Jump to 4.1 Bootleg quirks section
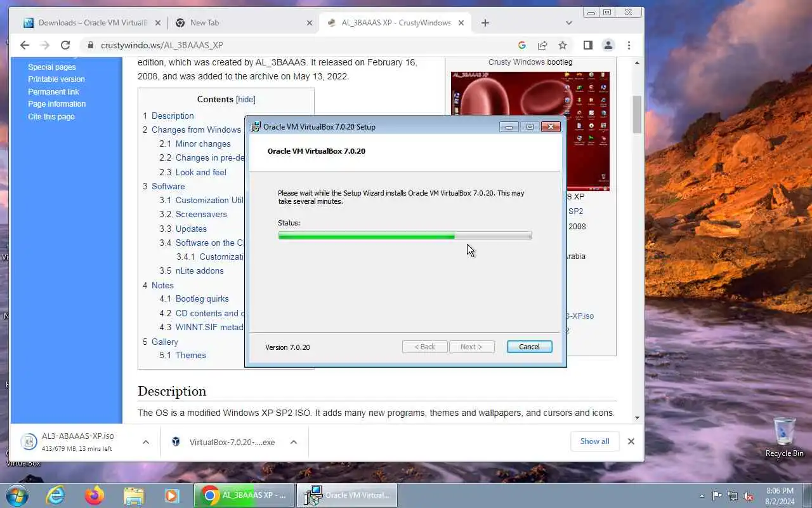 (194, 298)
